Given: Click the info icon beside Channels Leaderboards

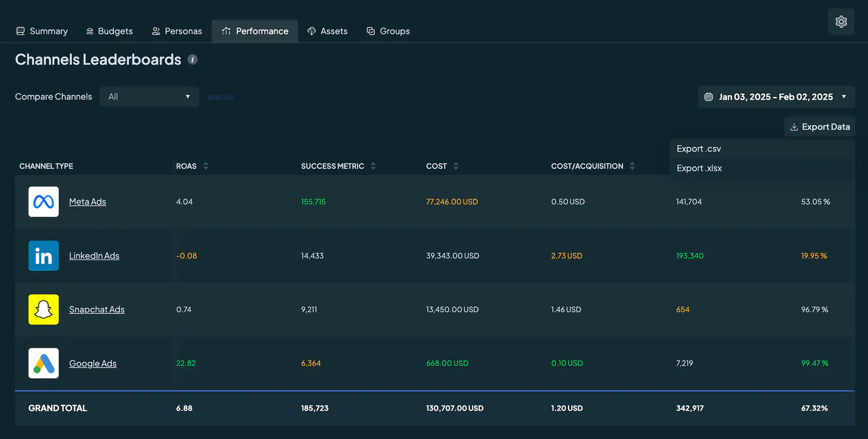Looking at the screenshot, I should click(193, 60).
